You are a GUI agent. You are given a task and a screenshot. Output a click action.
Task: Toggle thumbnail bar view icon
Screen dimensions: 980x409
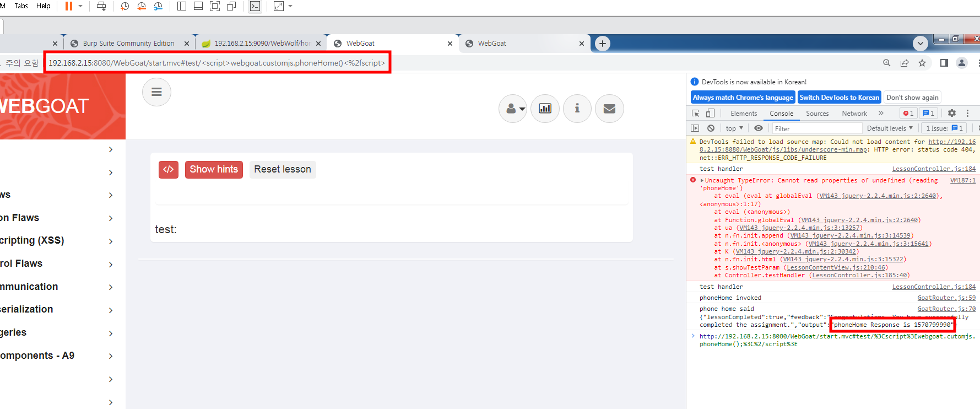click(198, 6)
